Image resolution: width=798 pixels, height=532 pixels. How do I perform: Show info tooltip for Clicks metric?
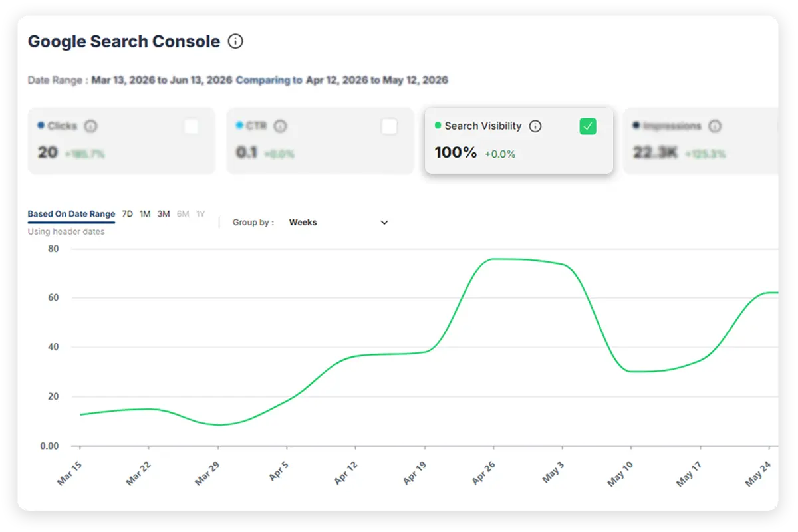tap(91, 126)
